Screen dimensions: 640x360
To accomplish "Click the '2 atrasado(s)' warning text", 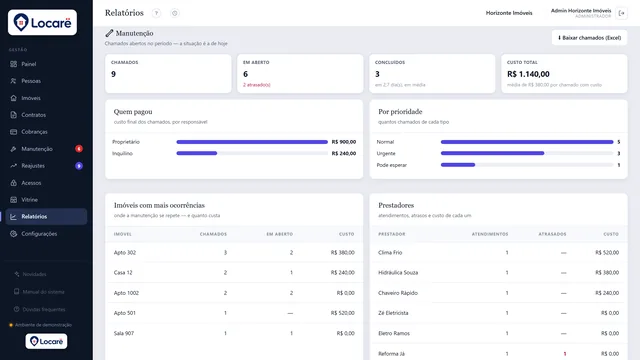I will [257, 85].
